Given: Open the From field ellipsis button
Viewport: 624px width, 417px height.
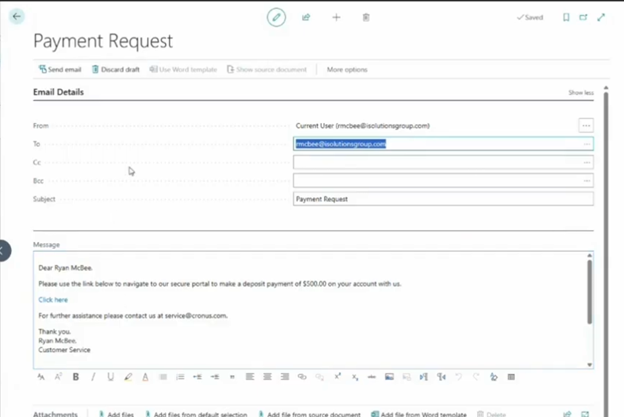Looking at the screenshot, I should click(x=586, y=125).
